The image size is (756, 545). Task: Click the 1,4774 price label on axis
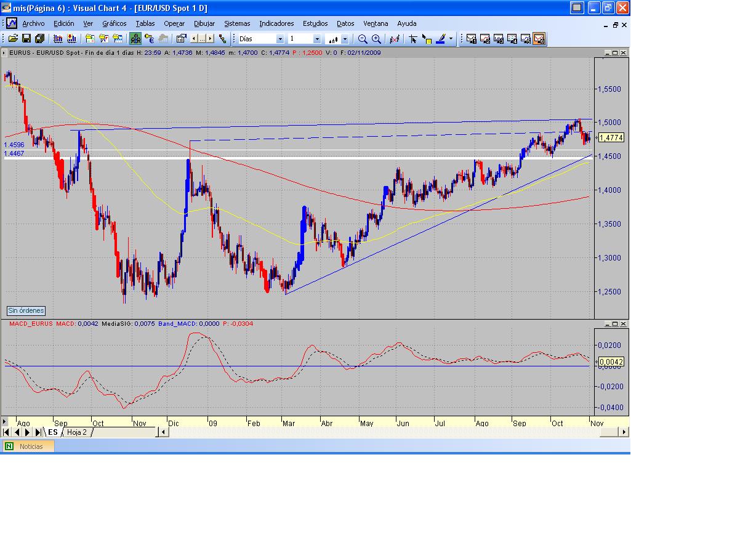click(611, 138)
